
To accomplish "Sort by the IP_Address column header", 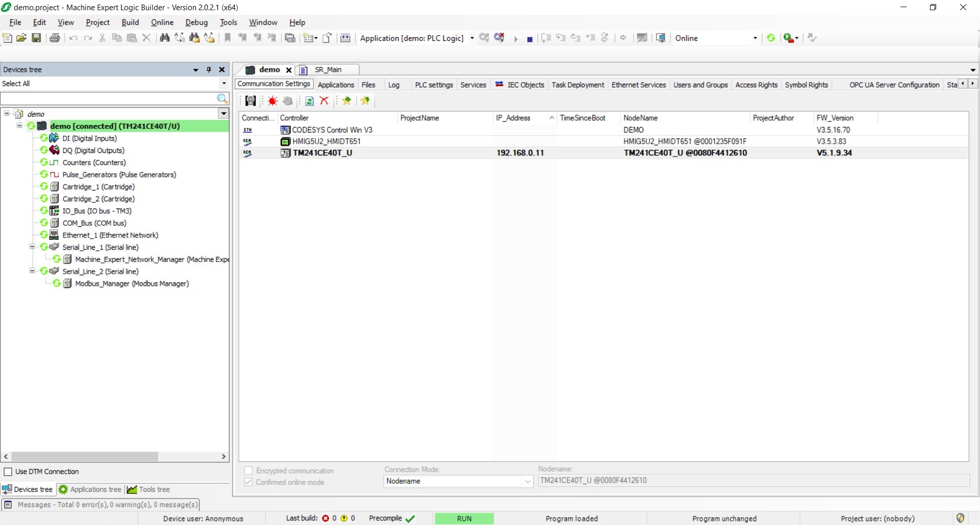I will point(524,118).
